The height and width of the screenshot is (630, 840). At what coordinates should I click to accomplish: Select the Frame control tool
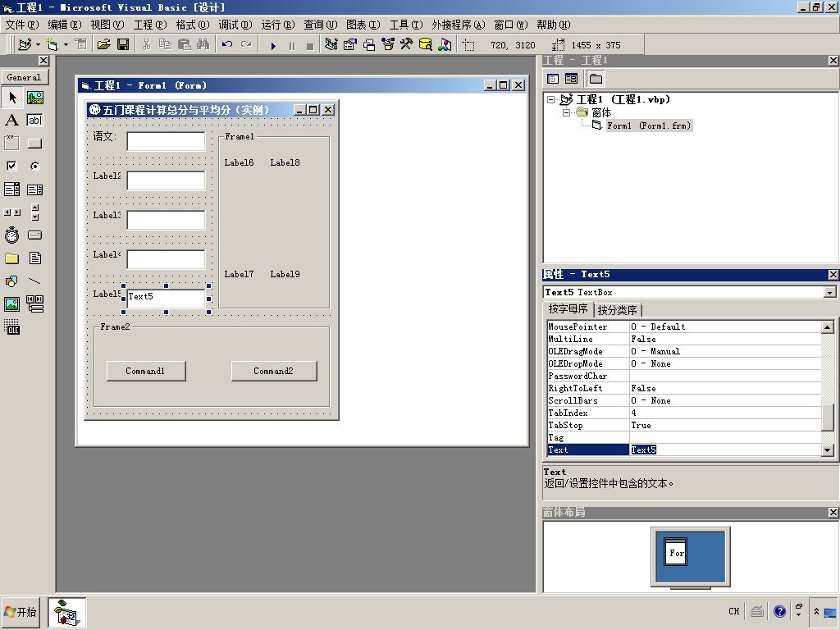tap(11, 143)
